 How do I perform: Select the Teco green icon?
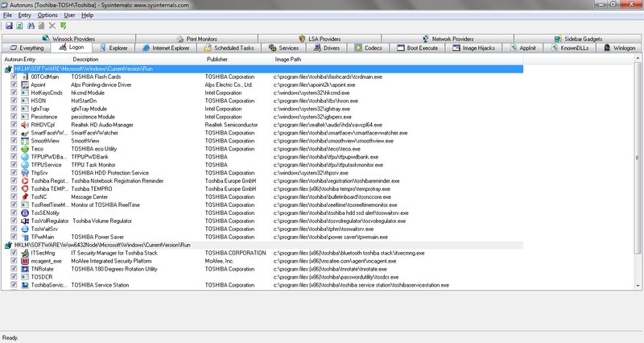coord(25,149)
